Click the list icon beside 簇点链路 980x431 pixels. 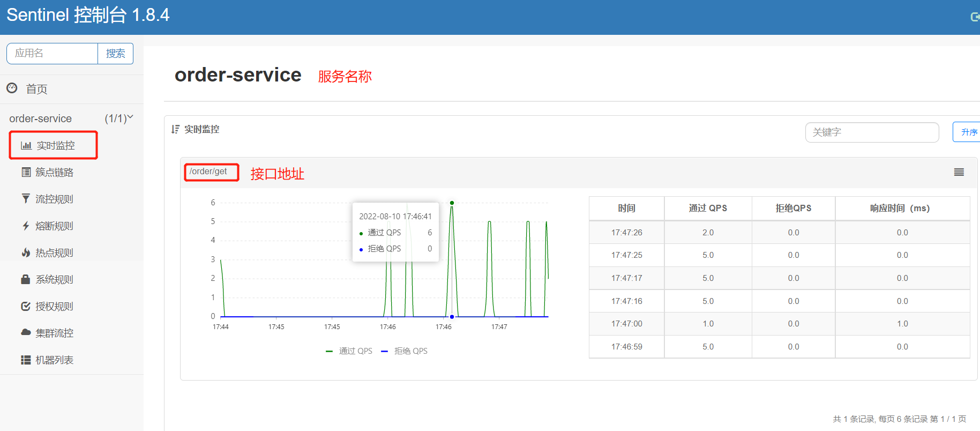pyautogui.click(x=26, y=172)
